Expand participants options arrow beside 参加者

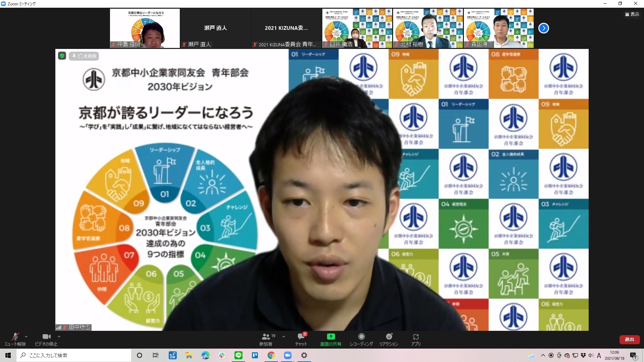coord(284,337)
